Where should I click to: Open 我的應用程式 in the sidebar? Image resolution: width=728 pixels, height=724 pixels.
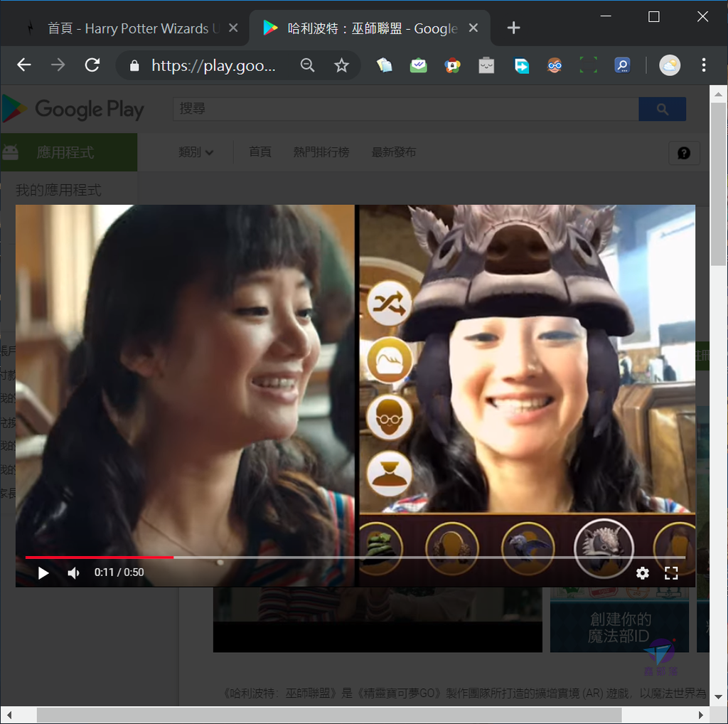(x=58, y=189)
